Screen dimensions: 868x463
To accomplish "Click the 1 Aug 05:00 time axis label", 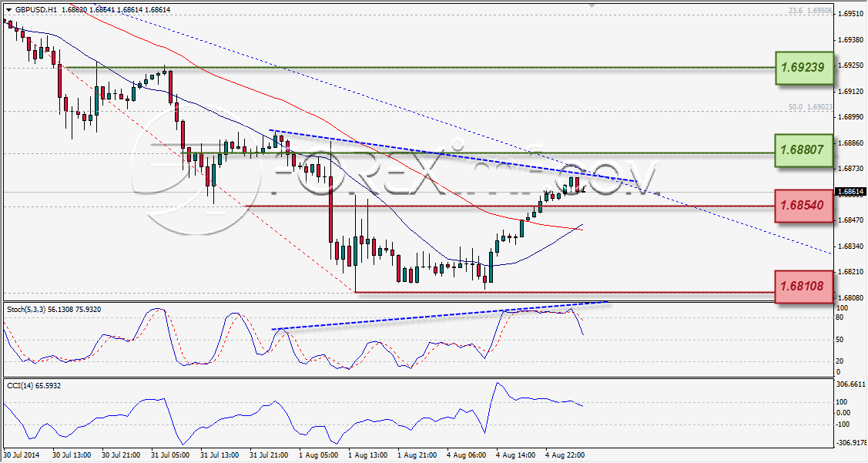I will tap(318, 455).
